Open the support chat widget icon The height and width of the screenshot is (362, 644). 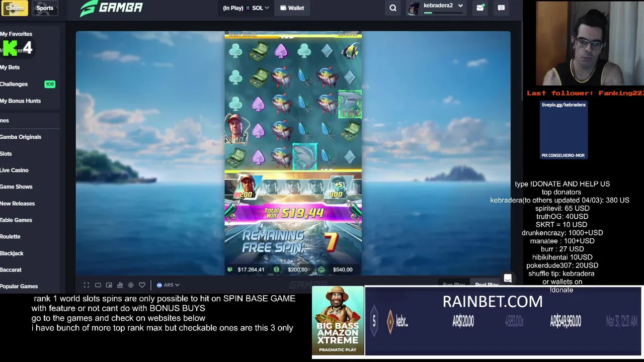point(508,279)
